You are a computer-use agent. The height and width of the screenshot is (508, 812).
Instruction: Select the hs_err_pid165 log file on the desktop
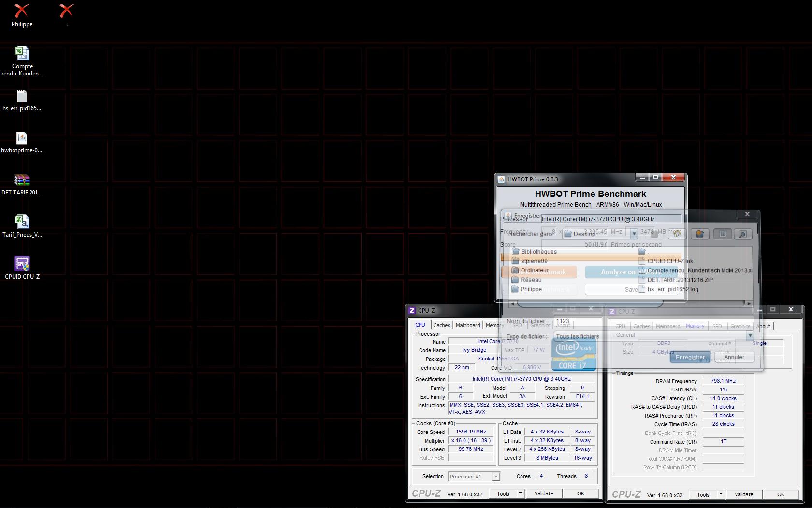click(22, 100)
